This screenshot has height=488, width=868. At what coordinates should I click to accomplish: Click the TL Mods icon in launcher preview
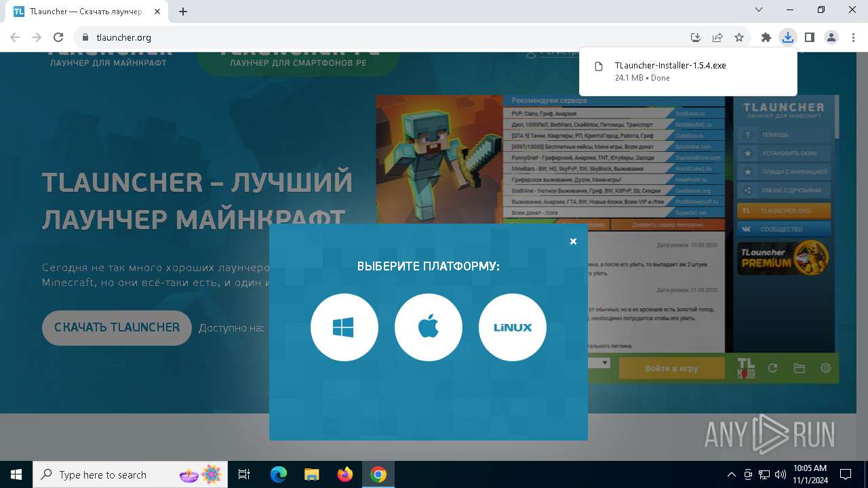point(745,368)
